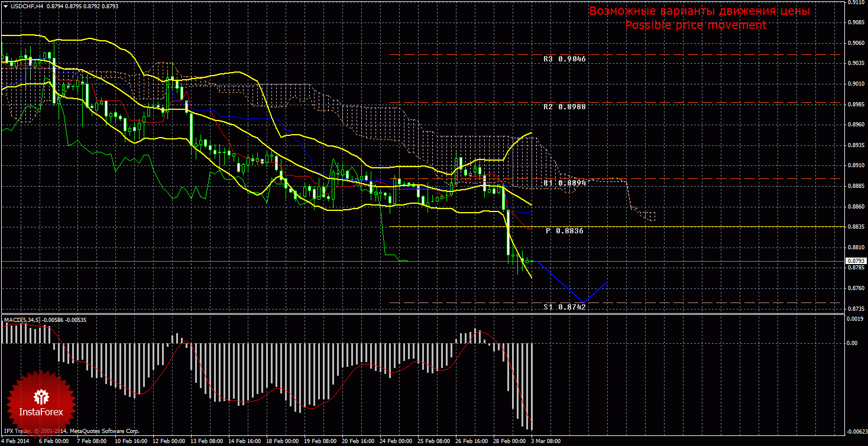
Task: Click the red 'Possible price movement' caption
Action: (x=696, y=25)
